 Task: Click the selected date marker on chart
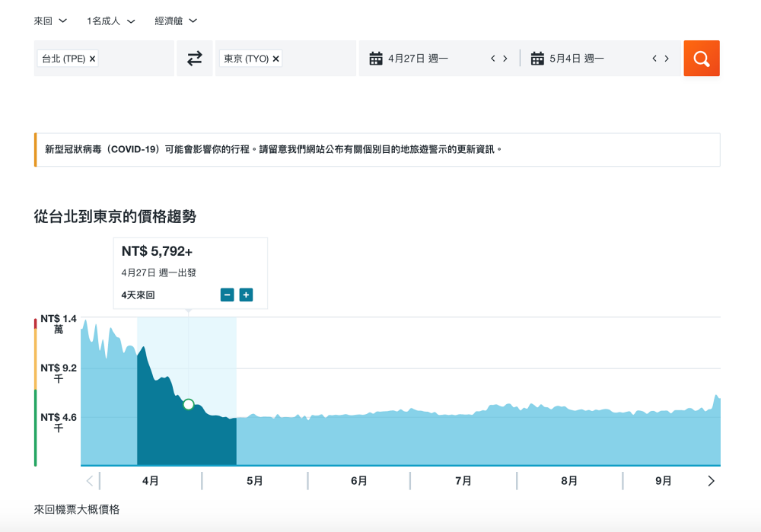click(188, 404)
